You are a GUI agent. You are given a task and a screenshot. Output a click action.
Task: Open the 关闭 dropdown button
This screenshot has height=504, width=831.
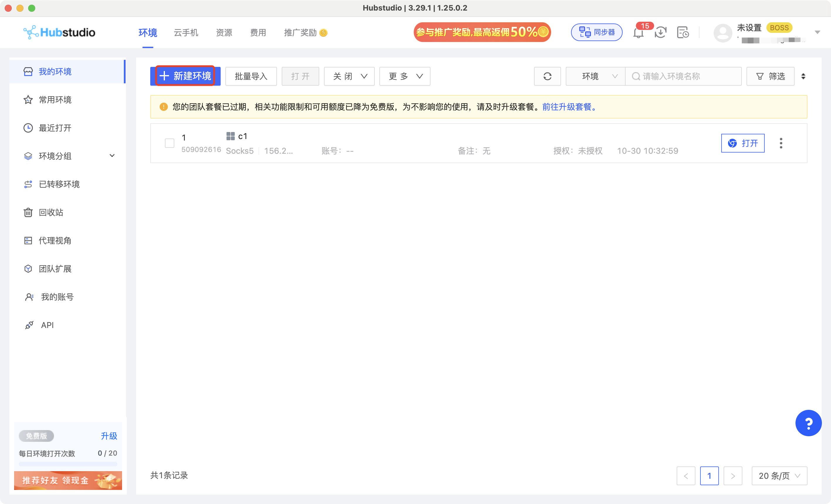point(349,76)
